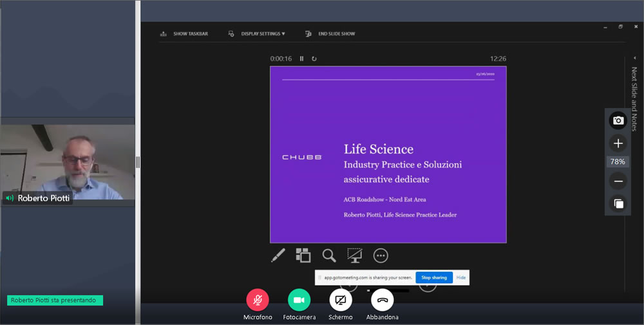Restart the presentation timer
This screenshot has width=644, height=325.
click(x=314, y=59)
